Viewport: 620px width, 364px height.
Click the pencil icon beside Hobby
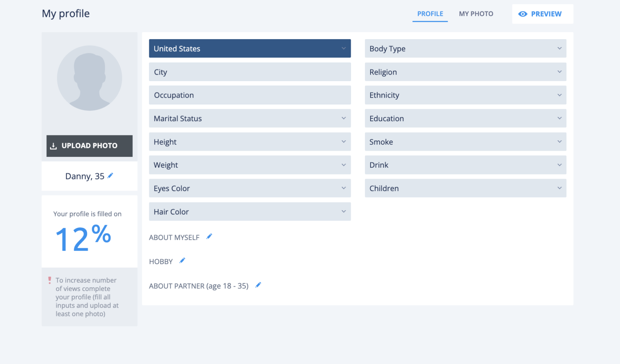pos(182,261)
